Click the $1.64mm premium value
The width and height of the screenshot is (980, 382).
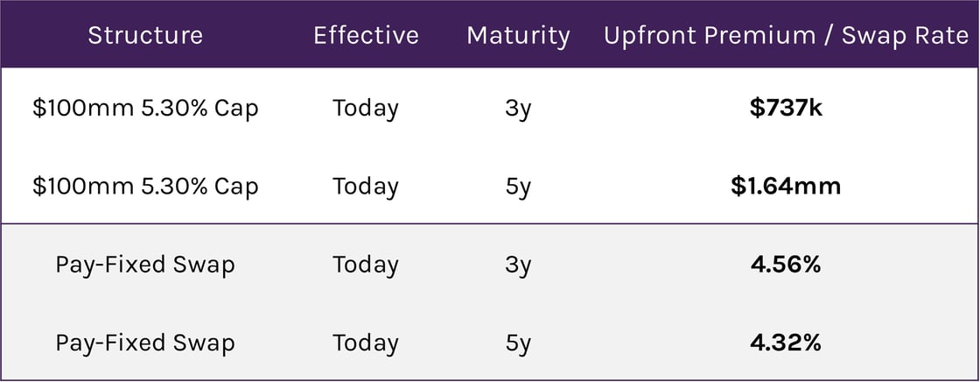click(x=786, y=187)
